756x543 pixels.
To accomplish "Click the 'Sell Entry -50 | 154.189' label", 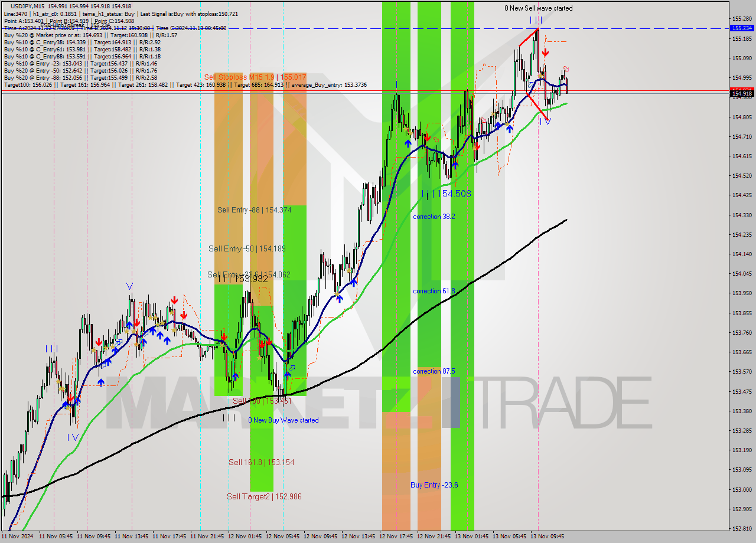I will click(x=247, y=248).
